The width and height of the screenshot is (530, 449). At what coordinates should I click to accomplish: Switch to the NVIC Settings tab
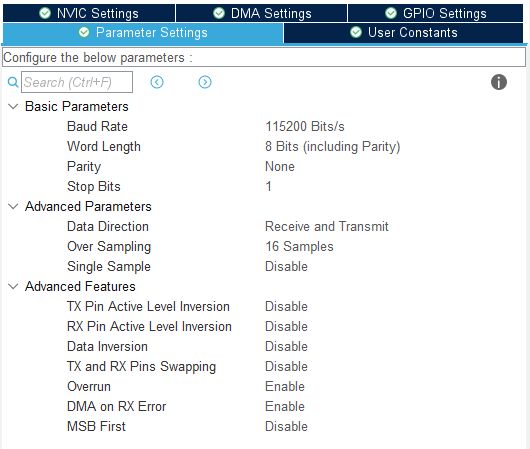tap(89, 13)
